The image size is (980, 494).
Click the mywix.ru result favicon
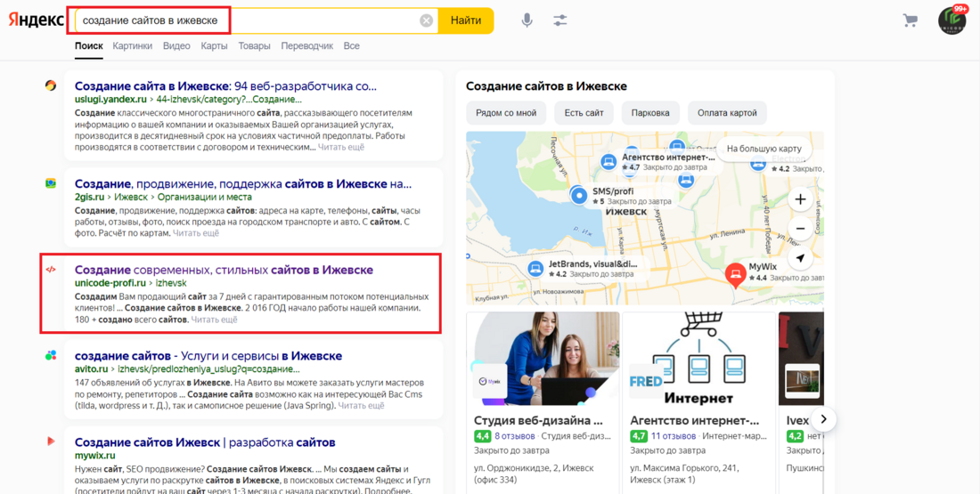pyautogui.click(x=51, y=441)
